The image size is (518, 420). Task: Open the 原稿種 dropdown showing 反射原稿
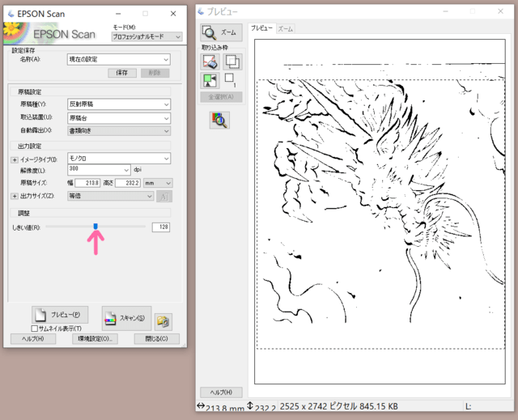118,104
